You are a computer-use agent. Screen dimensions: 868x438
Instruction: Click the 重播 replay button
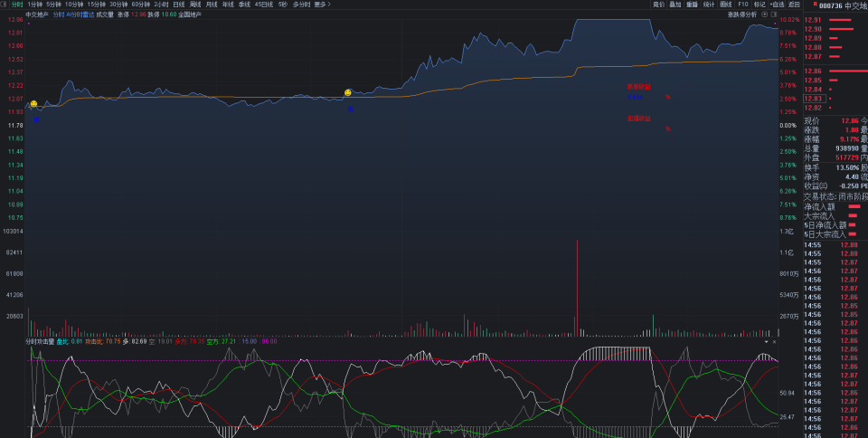[x=692, y=5]
